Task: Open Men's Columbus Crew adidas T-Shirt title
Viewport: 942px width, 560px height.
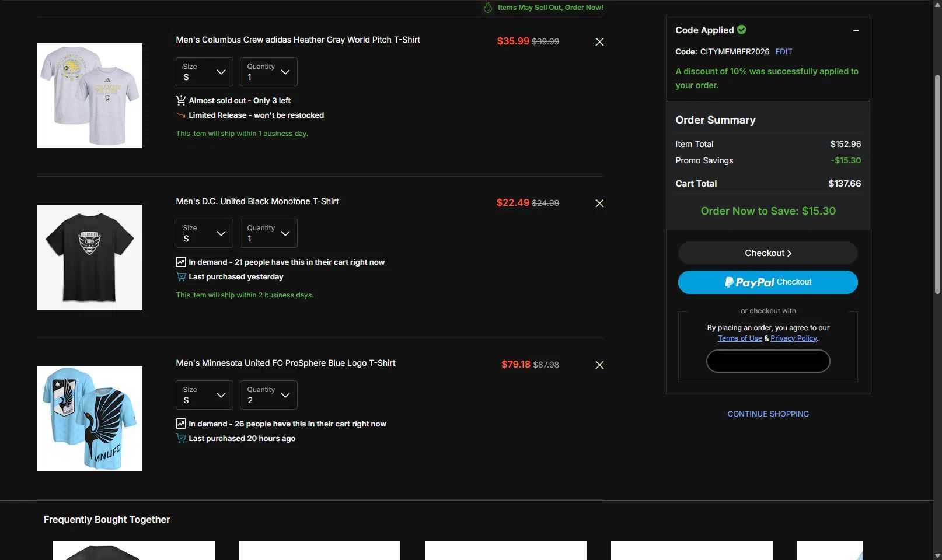Action: 298,40
